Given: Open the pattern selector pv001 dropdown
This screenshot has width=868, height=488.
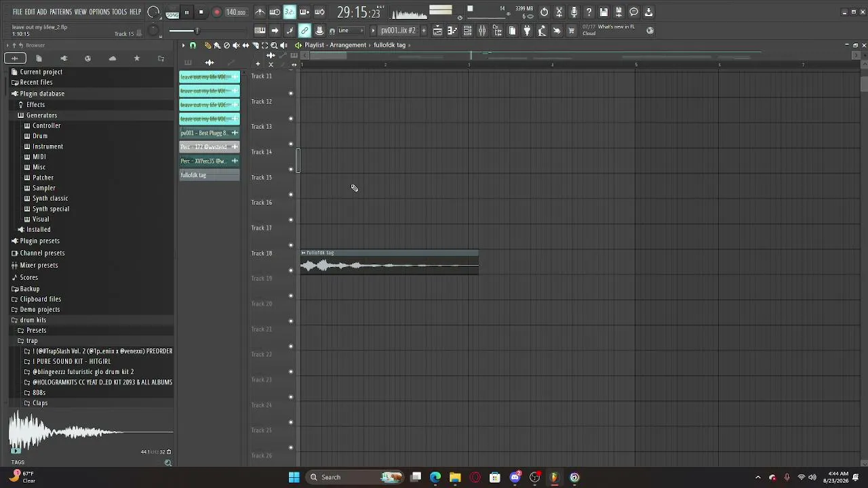Looking at the screenshot, I should [398, 30].
